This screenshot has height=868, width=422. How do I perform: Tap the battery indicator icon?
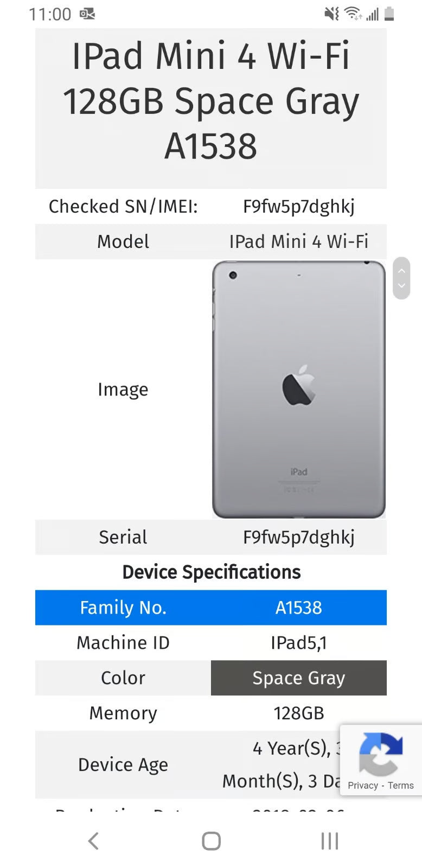(x=389, y=13)
